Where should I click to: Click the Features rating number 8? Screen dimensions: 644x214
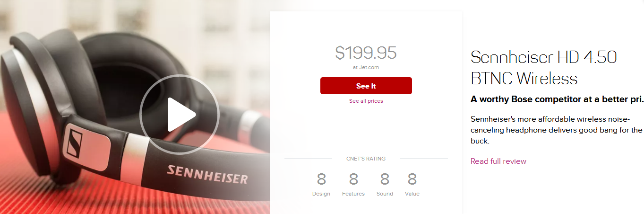353,179
